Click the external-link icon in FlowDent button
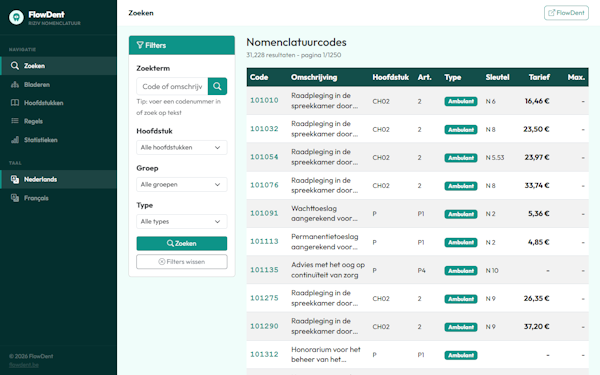The image size is (600, 375). (x=551, y=13)
